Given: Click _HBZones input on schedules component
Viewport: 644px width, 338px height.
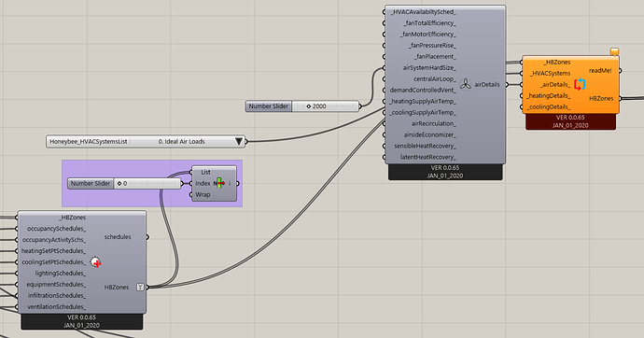Looking at the screenshot, I should click(73, 218).
